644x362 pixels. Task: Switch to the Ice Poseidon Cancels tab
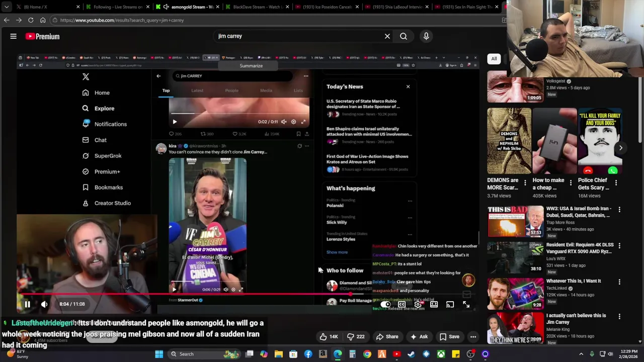(x=326, y=7)
